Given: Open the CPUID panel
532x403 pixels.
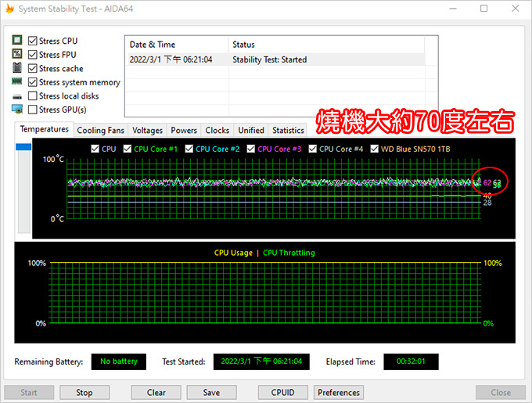Looking at the screenshot, I should (x=283, y=393).
